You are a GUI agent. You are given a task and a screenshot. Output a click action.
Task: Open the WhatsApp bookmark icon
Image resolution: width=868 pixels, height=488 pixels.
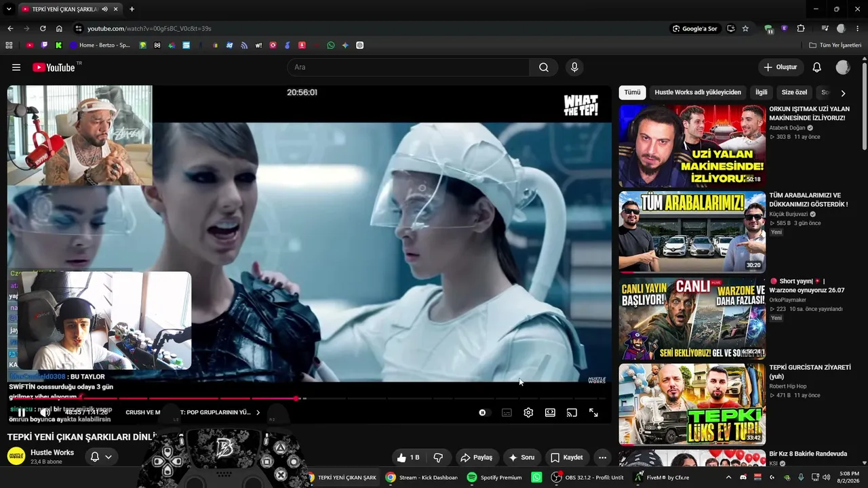point(331,45)
